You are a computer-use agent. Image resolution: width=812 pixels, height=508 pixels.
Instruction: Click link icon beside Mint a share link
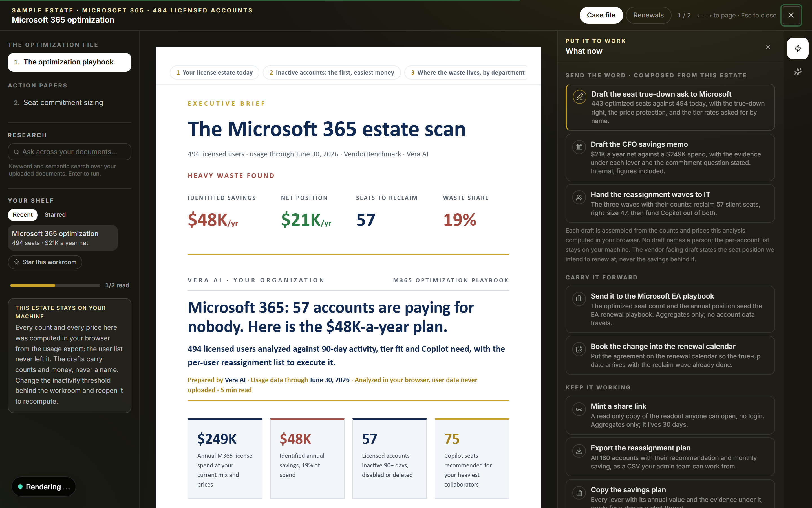[579, 409]
